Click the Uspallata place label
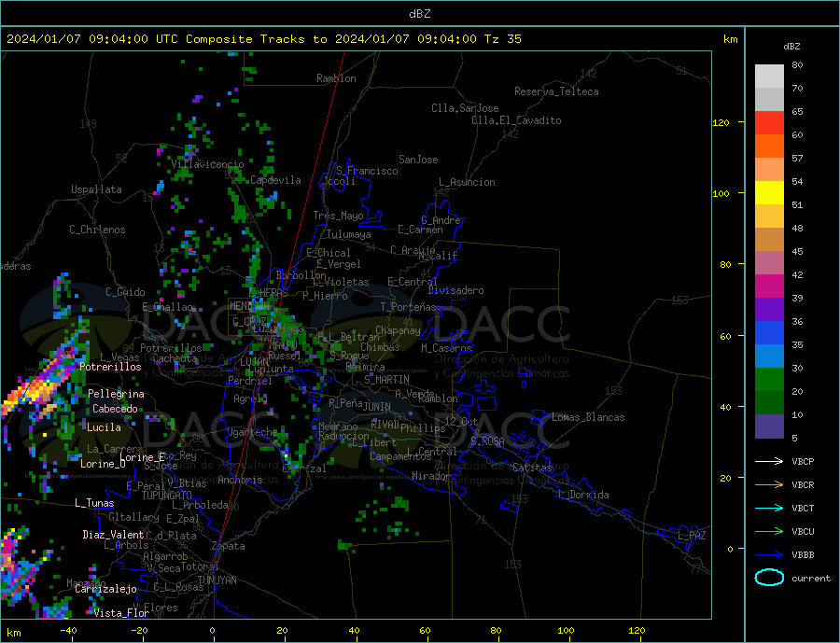Screen dimensions: 840x643 (96, 189)
